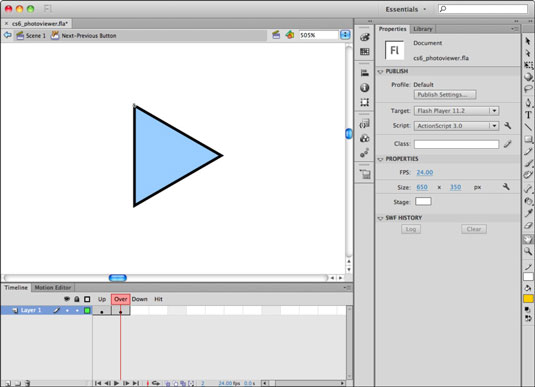The height and width of the screenshot is (387, 535).
Task: Open the Script ActionScript 3.0 dropdown
Action: (x=456, y=126)
